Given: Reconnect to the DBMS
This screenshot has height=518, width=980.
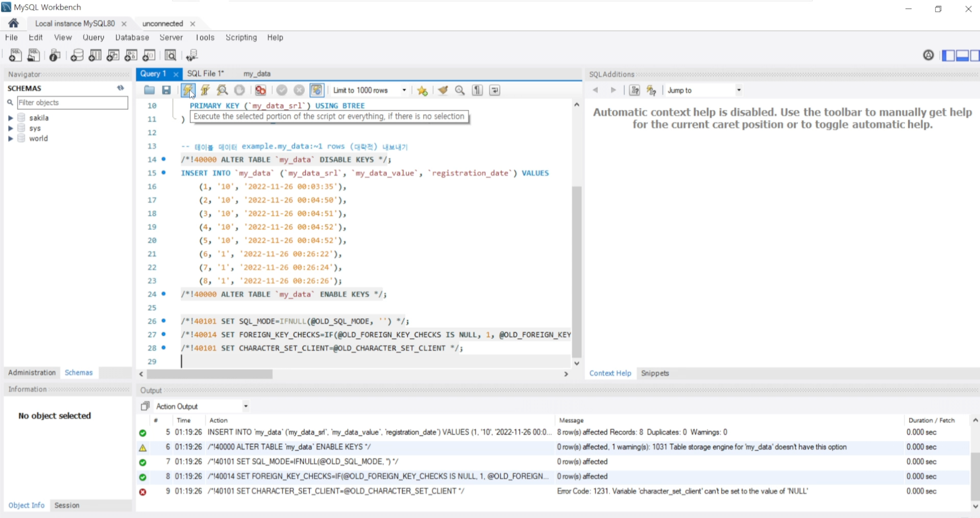Looking at the screenshot, I should pyautogui.click(x=192, y=55).
